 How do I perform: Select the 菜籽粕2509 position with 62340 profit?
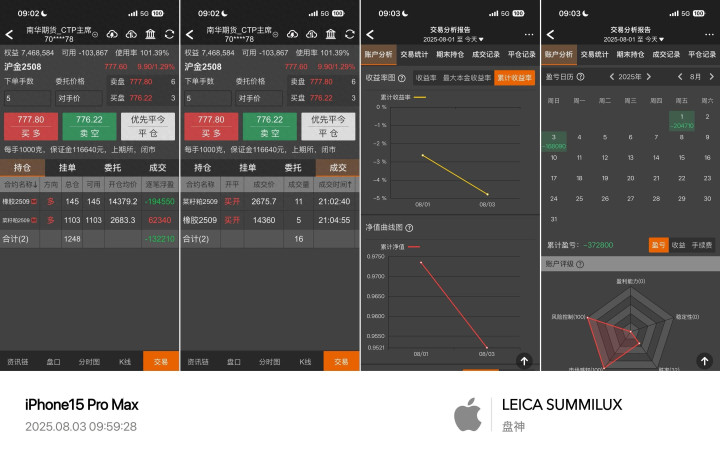(x=89, y=220)
